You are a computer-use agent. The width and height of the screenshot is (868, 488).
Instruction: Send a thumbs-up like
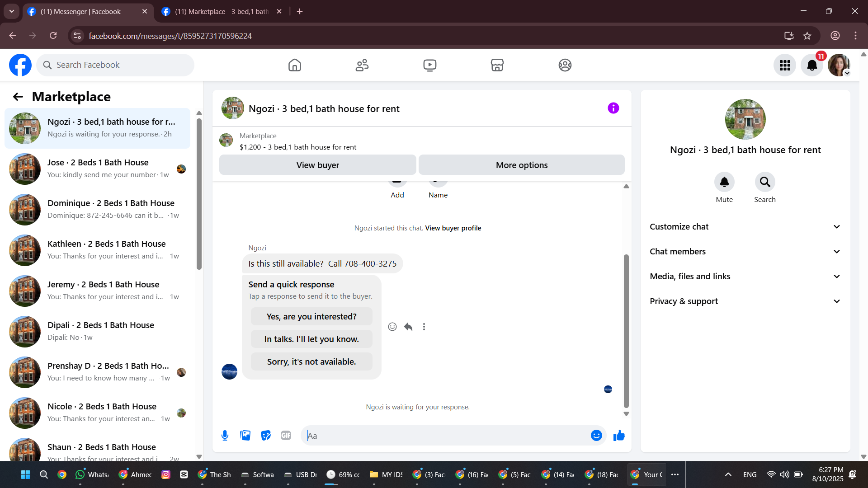tap(619, 436)
